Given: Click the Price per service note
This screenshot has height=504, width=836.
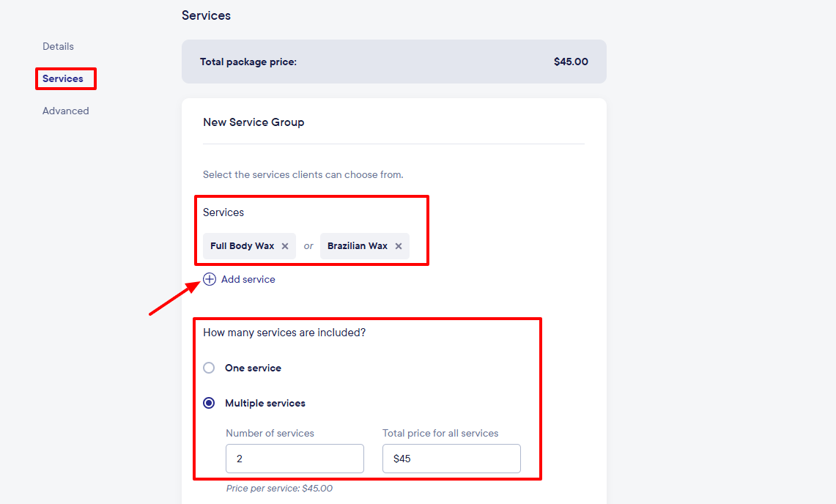Looking at the screenshot, I should (279, 488).
